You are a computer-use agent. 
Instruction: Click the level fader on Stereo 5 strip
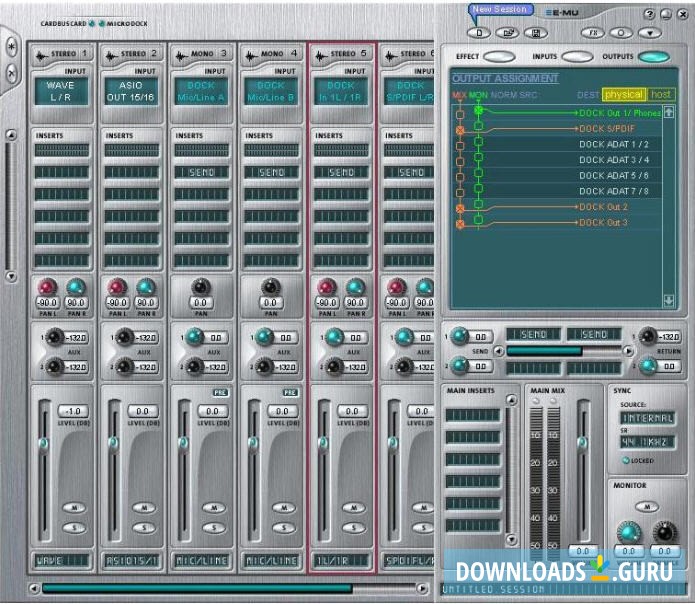click(x=323, y=443)
